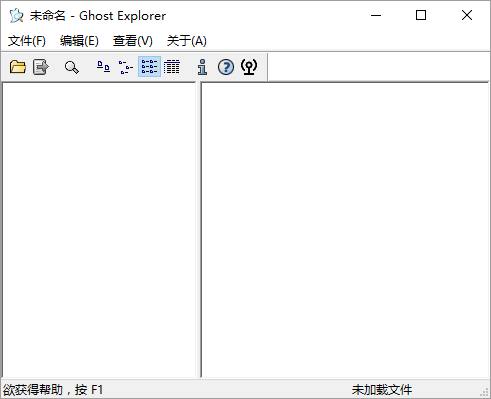Open the 查看(V) menu
The image size is (491, 399).
pyautogui.click(x=133, y=41)
